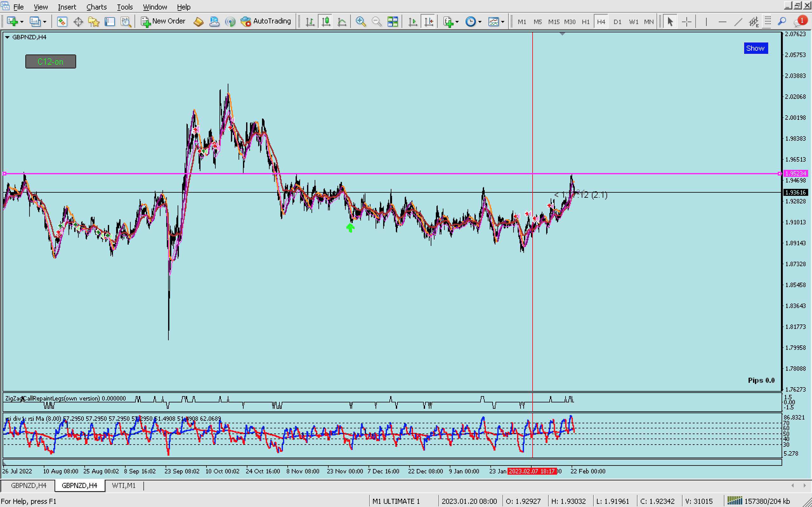This screenshot has width=812, height=507.
Task: Expand the templates dropdown arrow
Action: pyautogui.click(x=503, y=22)
